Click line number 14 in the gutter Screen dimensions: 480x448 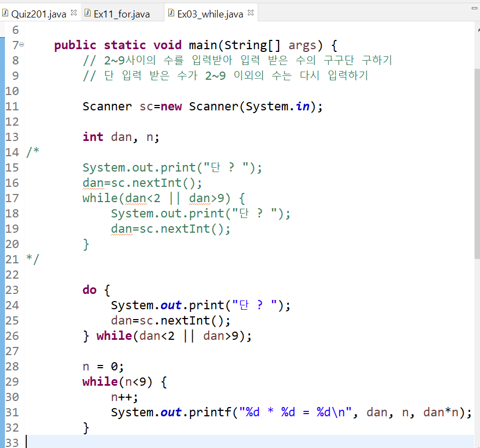pos(12,152)
